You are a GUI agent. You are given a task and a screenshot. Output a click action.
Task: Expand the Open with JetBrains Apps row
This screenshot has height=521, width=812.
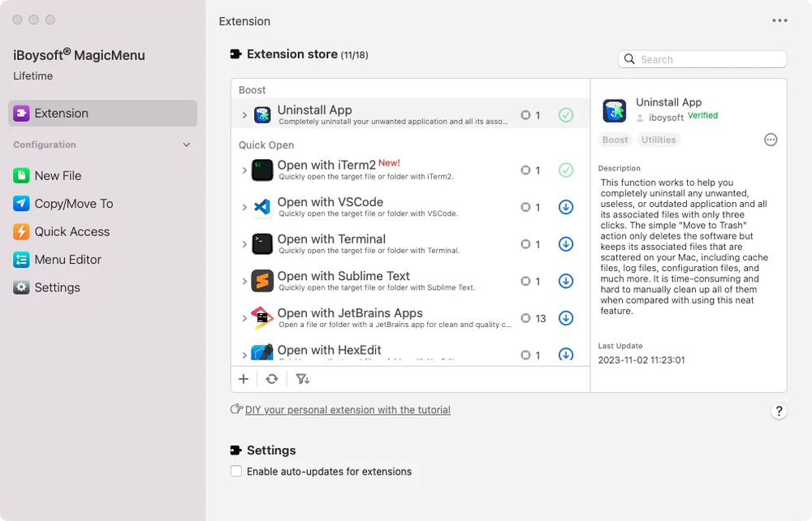(244, 318)
